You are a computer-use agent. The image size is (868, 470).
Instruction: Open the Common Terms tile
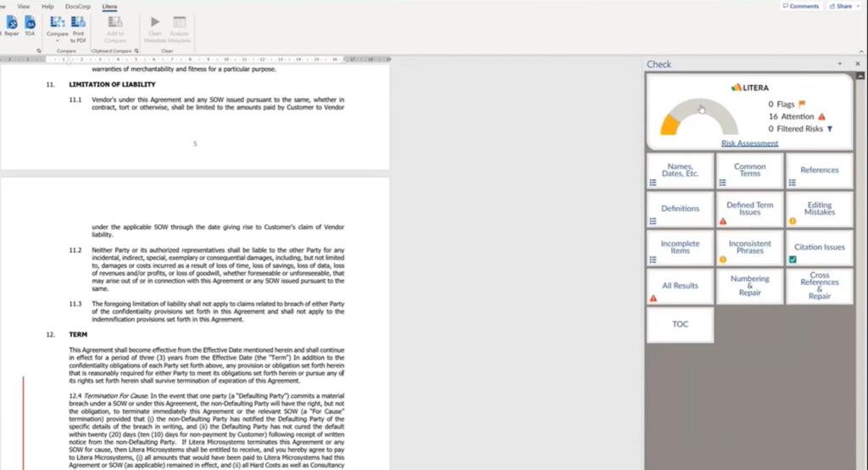[749, 171]
